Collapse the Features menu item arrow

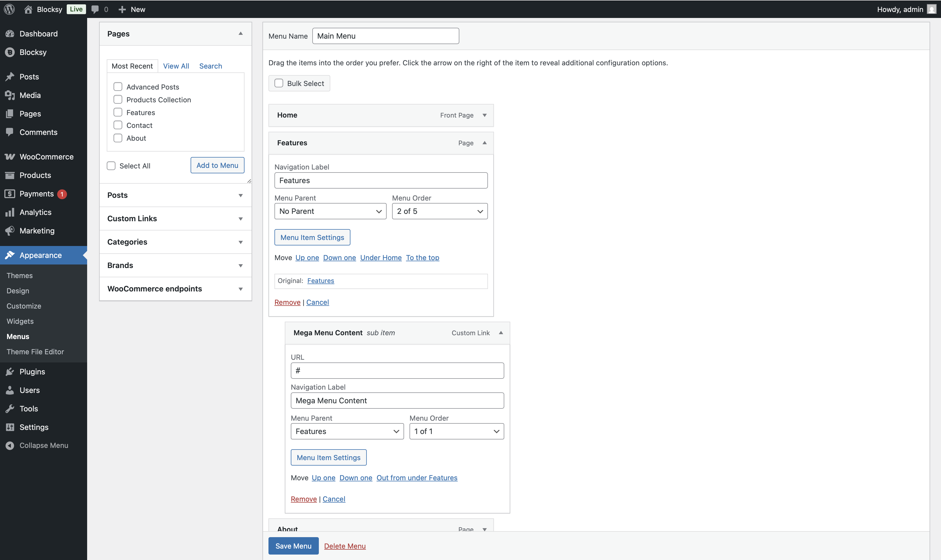tap(484, 143)
